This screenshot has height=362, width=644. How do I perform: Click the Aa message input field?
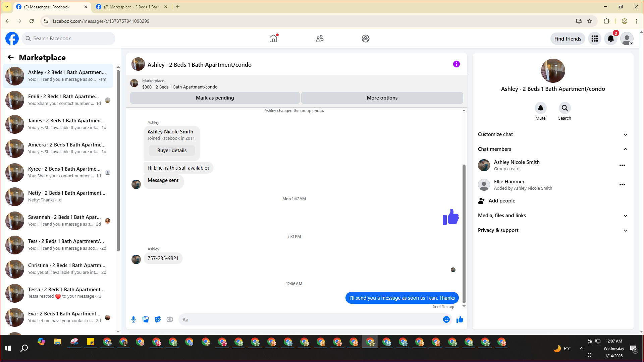point(309,319)
